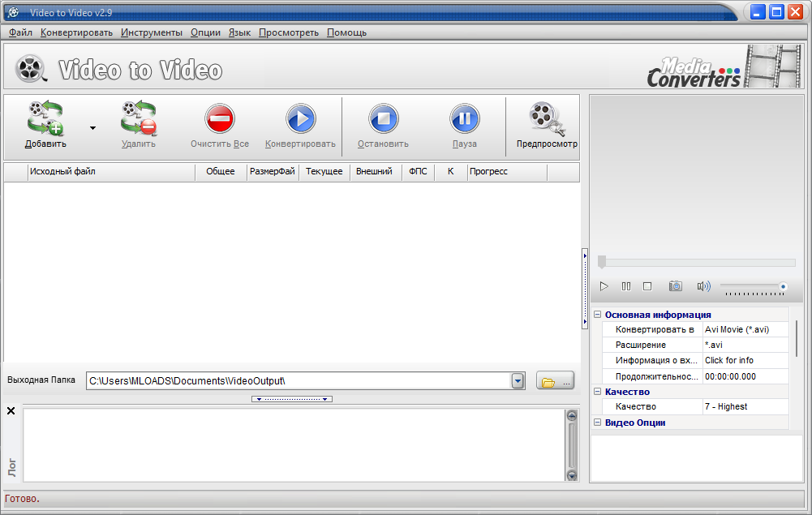Minimize the Video to Video window
The width and height of the screenshot is (812, 515).
point(758,12)
